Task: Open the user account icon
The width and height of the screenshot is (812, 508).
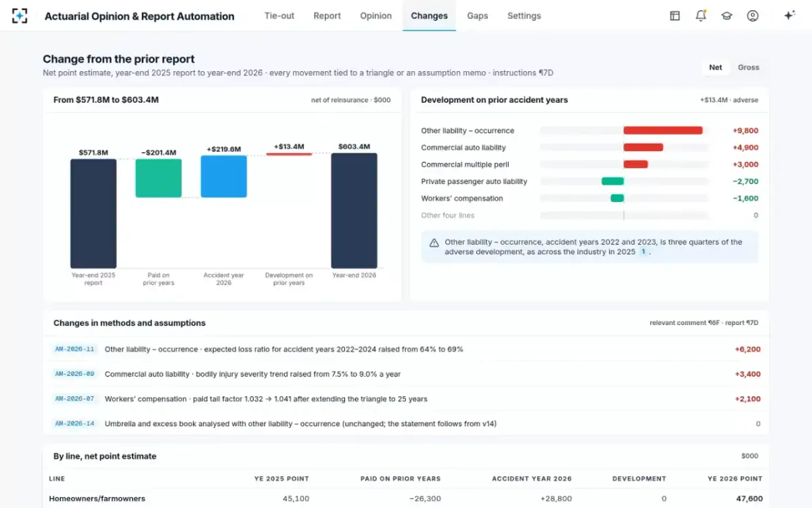Action: coord(752,16)
